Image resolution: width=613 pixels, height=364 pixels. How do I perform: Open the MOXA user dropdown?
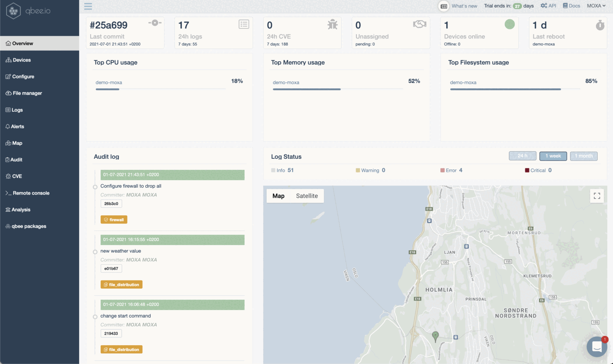pos(596,6)
